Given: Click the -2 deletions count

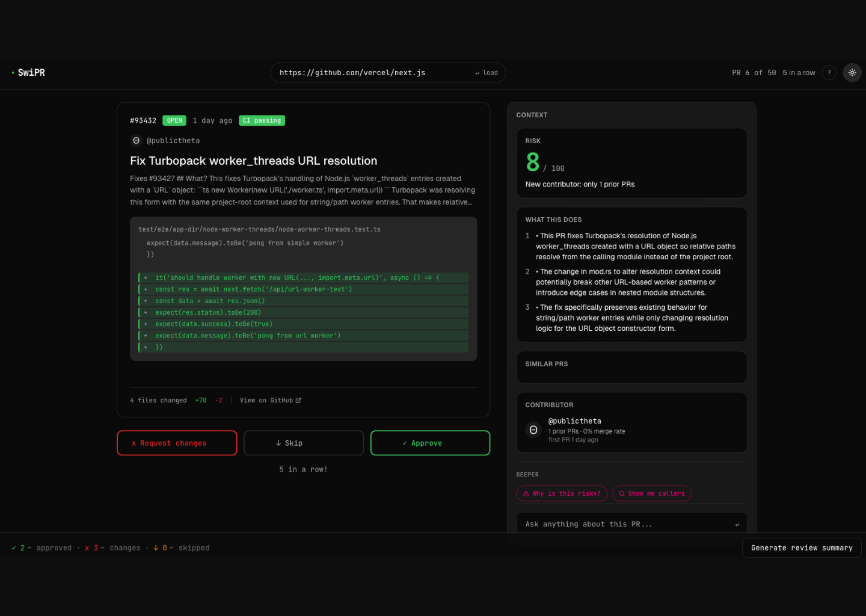Looking at the screenshot, I should (x=219, y=401).
